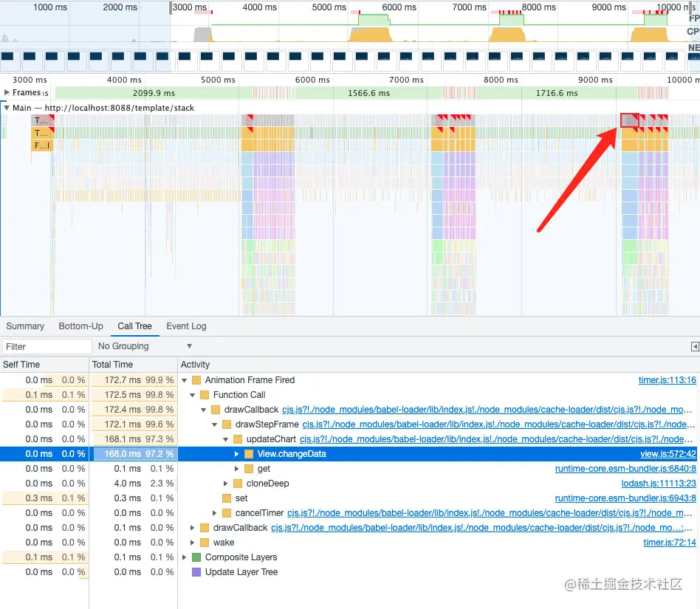Viewport: 700px width, 609px height.
Task: Click the Animation Frame Fired scripting color icon
Action: pos(196,380)
